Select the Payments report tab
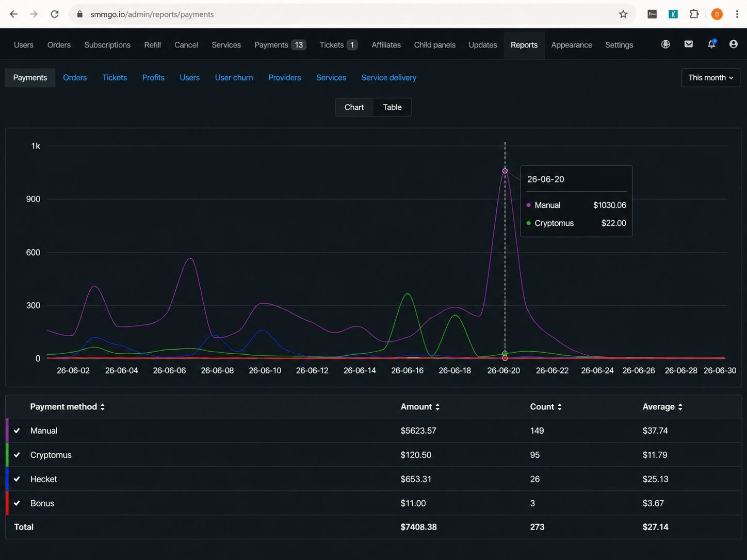 tap(30, 77)
